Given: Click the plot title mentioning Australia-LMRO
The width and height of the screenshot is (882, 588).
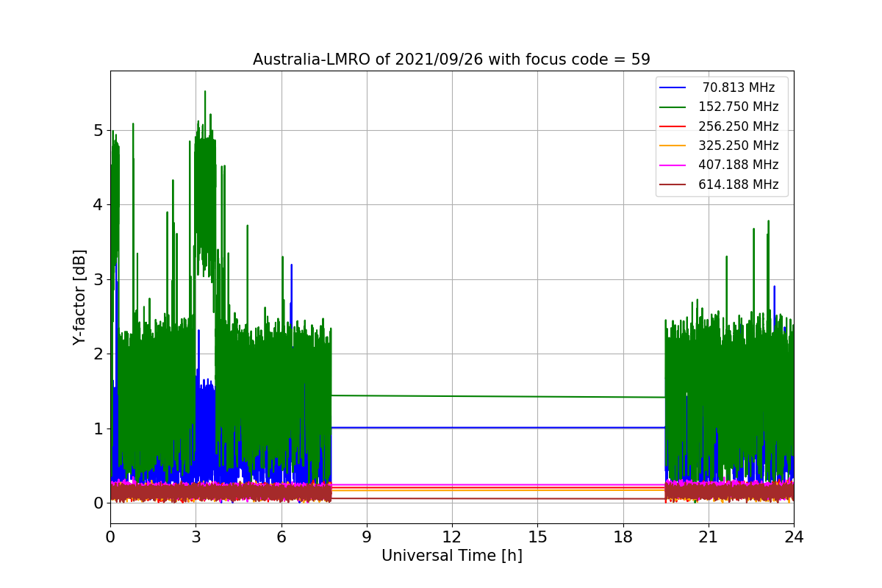Looking at the screenshot, I should tap(451, 60).
